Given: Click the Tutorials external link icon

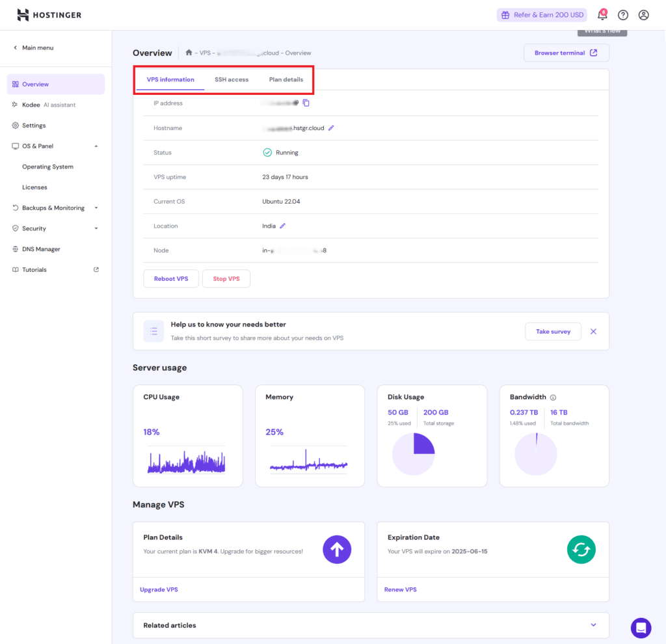Looking at the screenshot, I should coord(96,269).
